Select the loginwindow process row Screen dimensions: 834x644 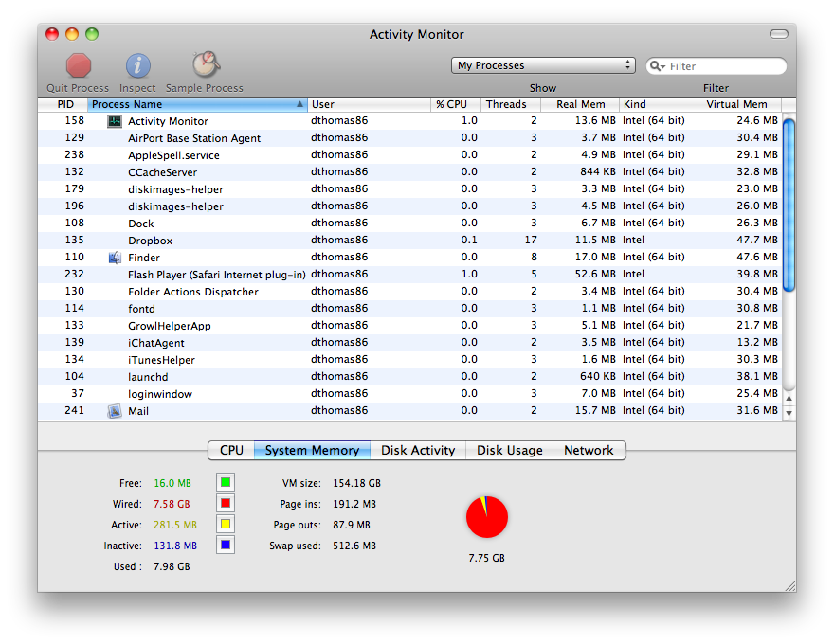pos(410,394)
